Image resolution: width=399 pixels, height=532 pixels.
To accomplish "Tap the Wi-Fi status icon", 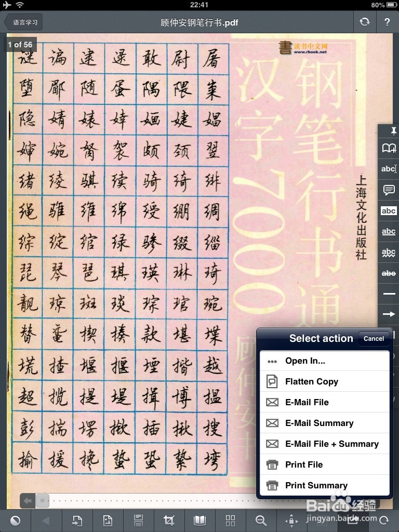I will tap(20, 5).
